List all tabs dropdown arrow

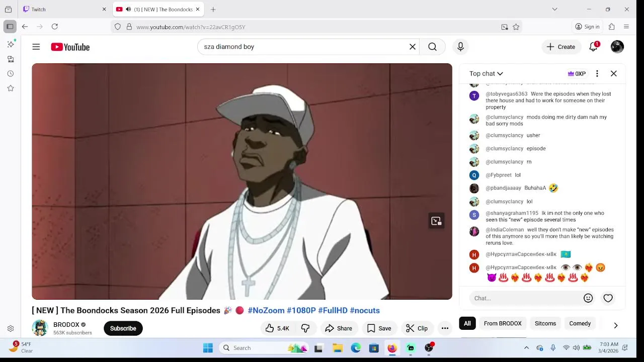(x=554, y=9)
